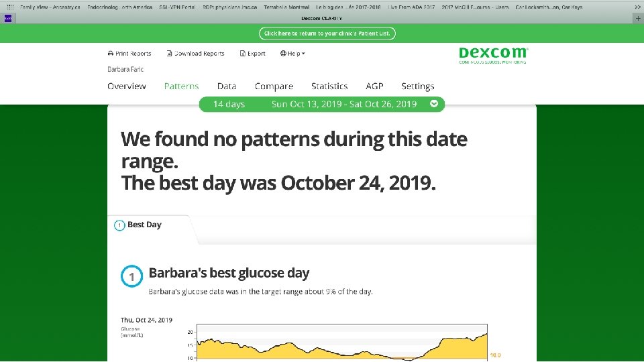Click the Dexcom logo
The height and width of the screenshot is (362, 644).
coord(493,54)
